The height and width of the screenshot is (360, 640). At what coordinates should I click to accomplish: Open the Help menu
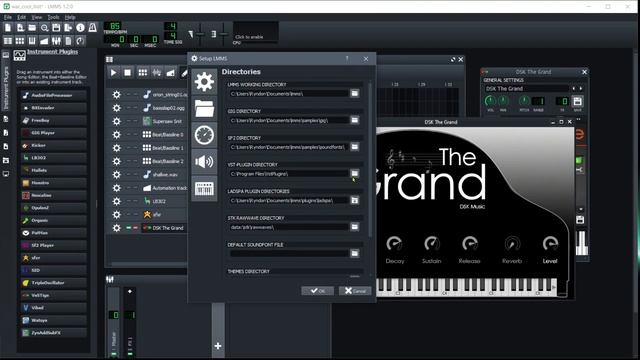click(70, 17)
